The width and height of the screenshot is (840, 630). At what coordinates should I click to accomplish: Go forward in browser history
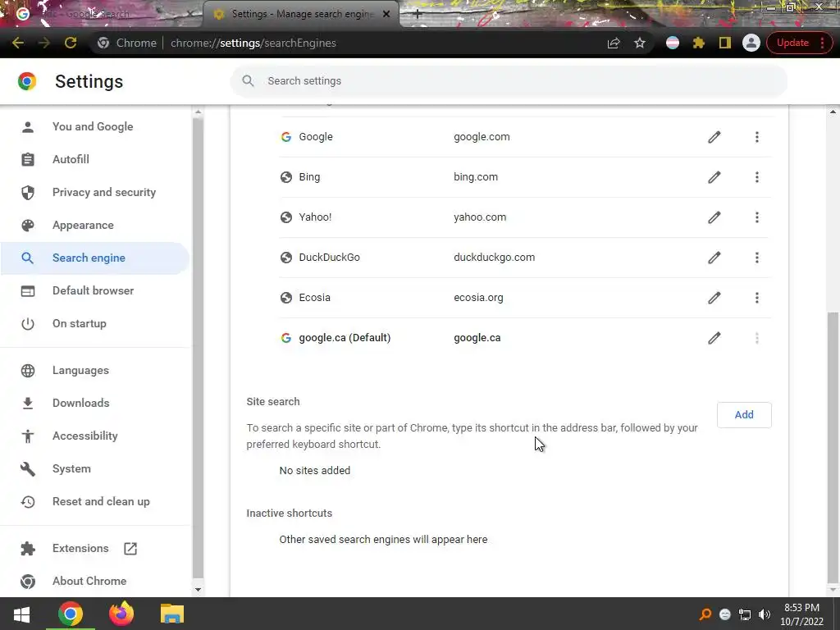(44, 43)
